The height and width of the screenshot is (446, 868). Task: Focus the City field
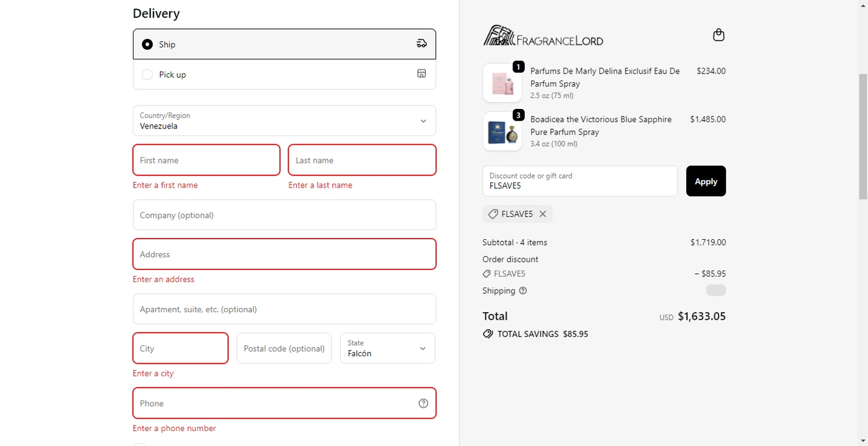[181, 348]
